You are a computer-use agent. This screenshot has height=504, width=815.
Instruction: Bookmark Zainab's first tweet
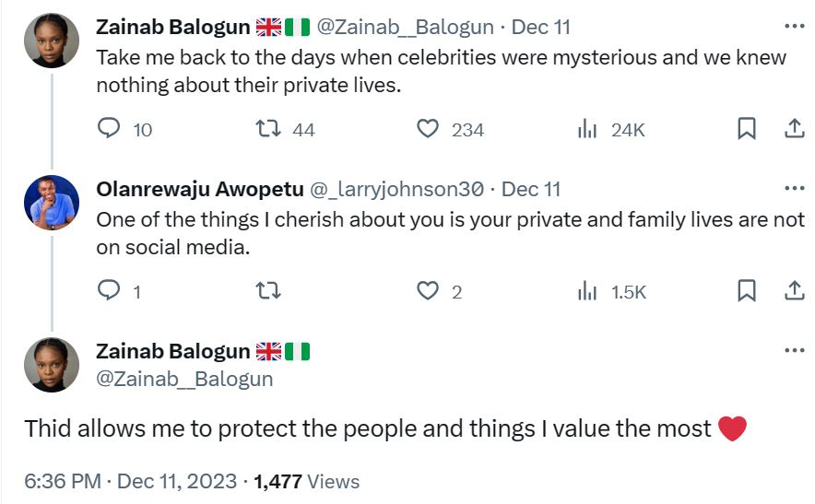coord(747,130)
